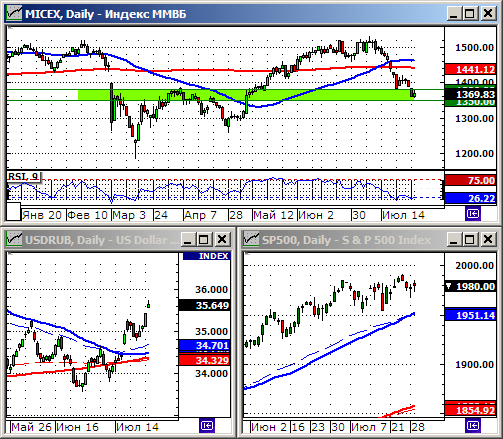Screen dimensions: 503x439
Task: Click the 1300.00 axis label in MICEX
Action: 474,119
